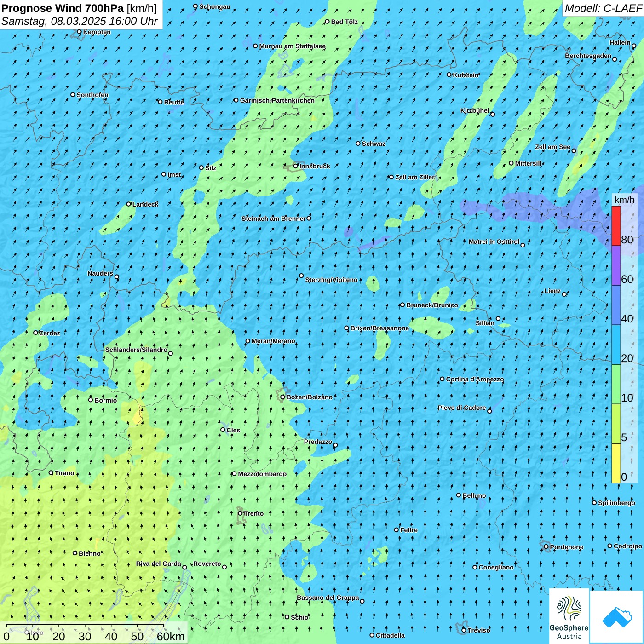The height and width of the screenshot is (644, 644).
Task: Select the yellow 0 km/h legend color
Action: coord(616,463)
